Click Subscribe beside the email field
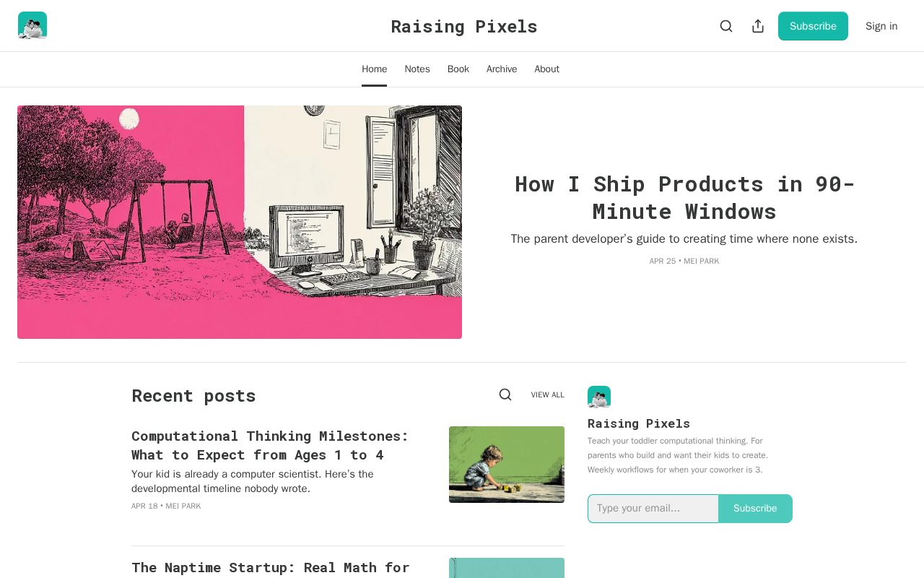The height and width of the screenshot is (578, 924). [x=756, y=509]
